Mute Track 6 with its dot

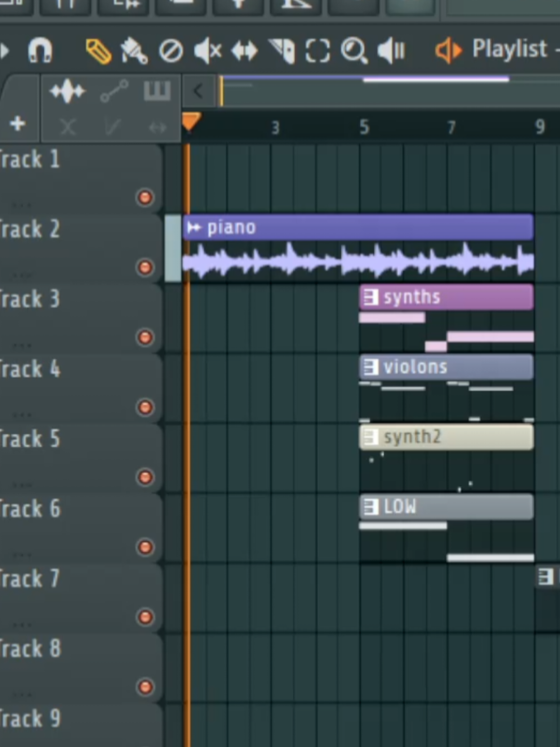[x=145, y=547]
